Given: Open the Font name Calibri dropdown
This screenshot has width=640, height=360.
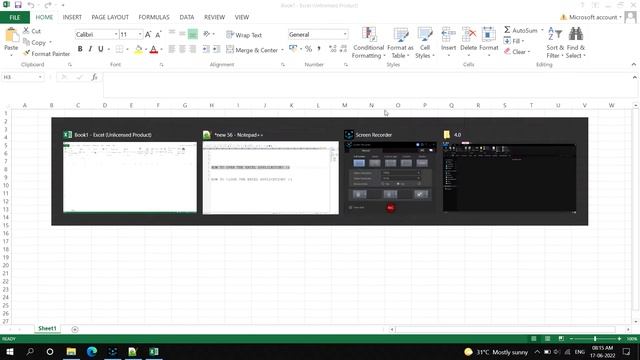Looking at the screenshot, I should click(116, 35).
